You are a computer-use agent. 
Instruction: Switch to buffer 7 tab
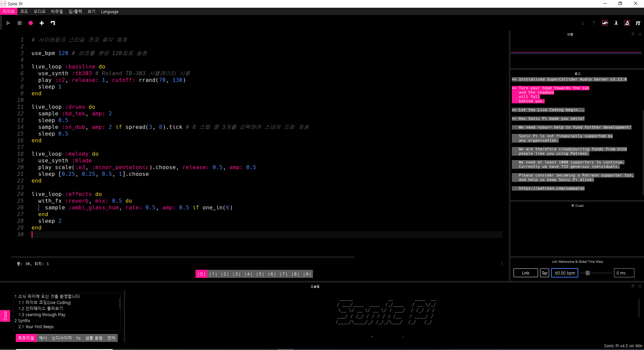(283, 274)
